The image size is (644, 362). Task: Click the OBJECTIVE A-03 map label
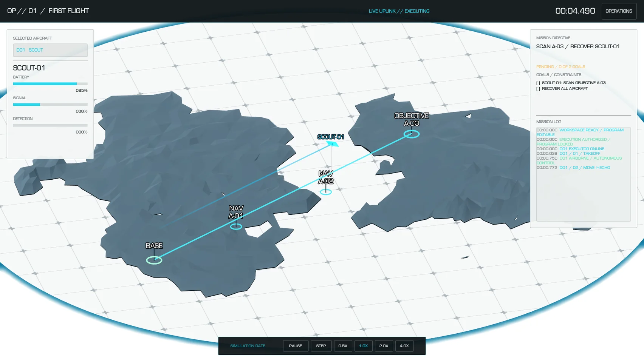pos(412,119)
